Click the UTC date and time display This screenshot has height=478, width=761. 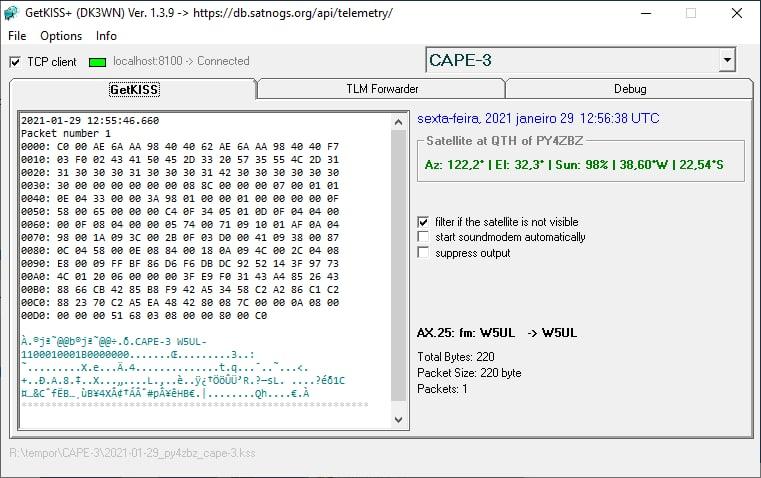[538, 118]
